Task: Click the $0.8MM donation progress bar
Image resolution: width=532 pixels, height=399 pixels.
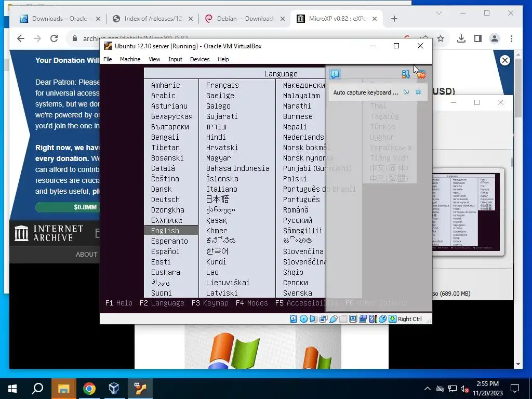Action: click(68, 207)
